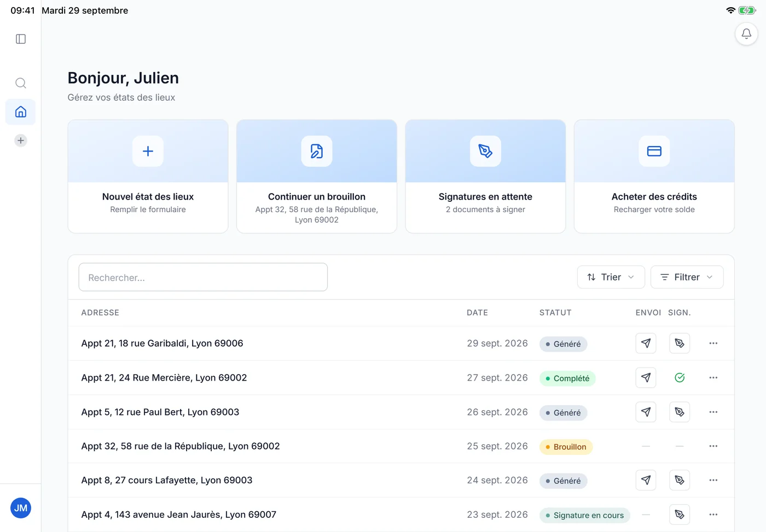This screenshot has height=532, width=766.
Task: Sign the 18 rue Garibaldi document
Action: pos(680,343)
